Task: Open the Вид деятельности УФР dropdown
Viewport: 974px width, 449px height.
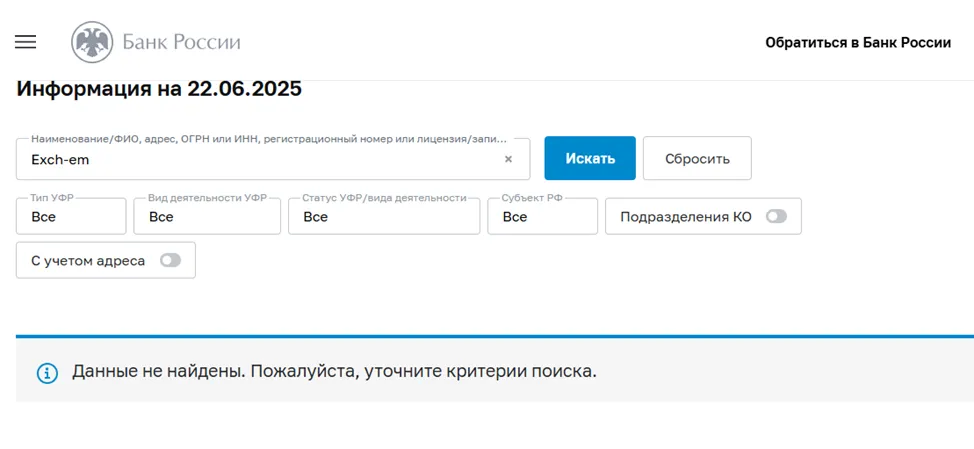Action: [x=207, y=216]
